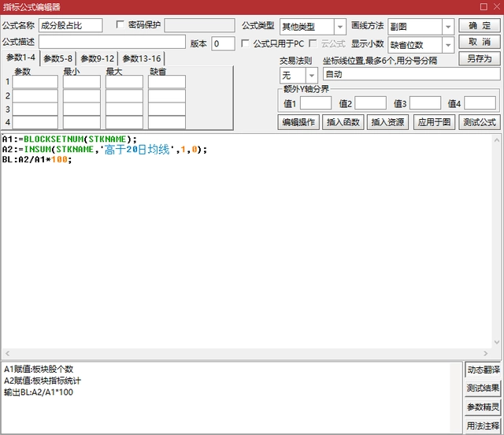Viewport: 504px width, 435px height.
Task: Click row 2 参数 name field
Action: (x=35, y=95)
